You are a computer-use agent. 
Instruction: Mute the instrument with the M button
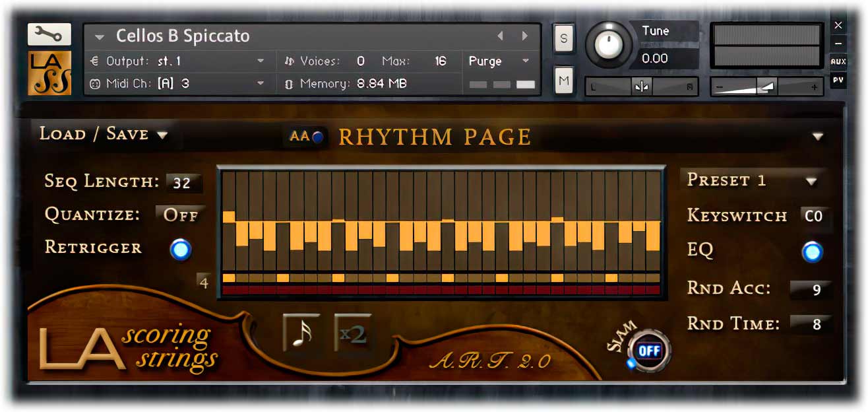(x=563, y=79)
